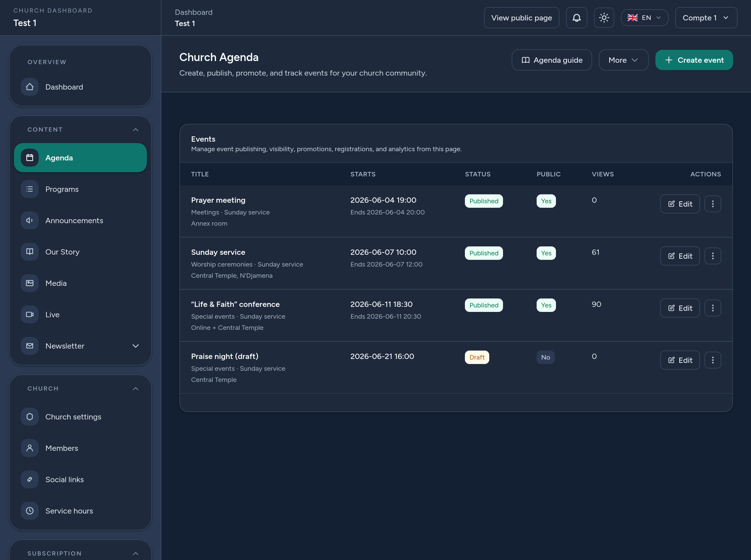Open Announcements in the sidebar

point(80,220)
